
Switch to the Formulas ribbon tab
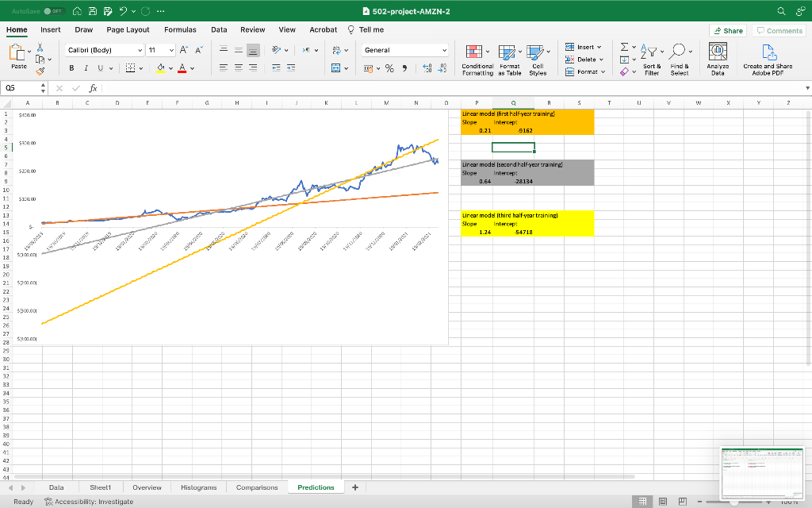pos(180,29)
